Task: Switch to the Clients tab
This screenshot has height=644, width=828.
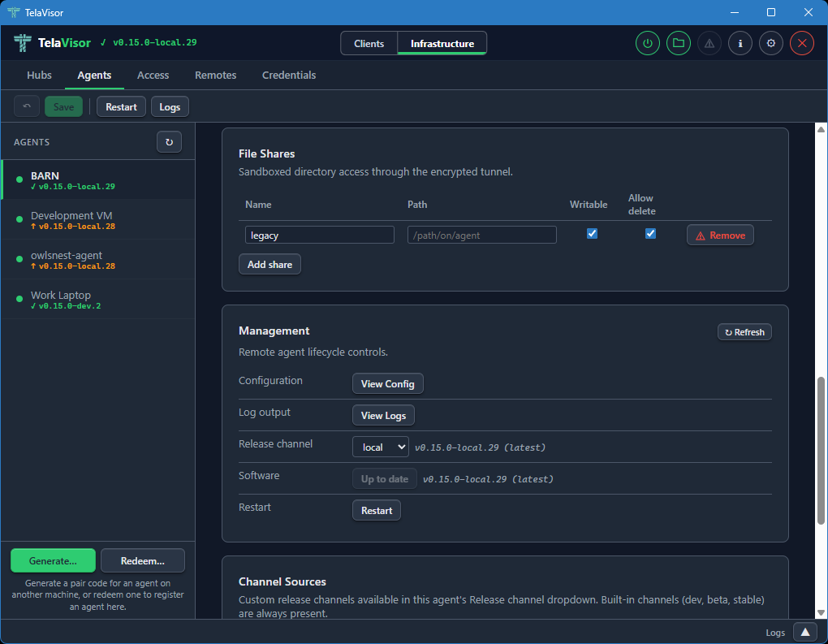Action: coord(369,43)
